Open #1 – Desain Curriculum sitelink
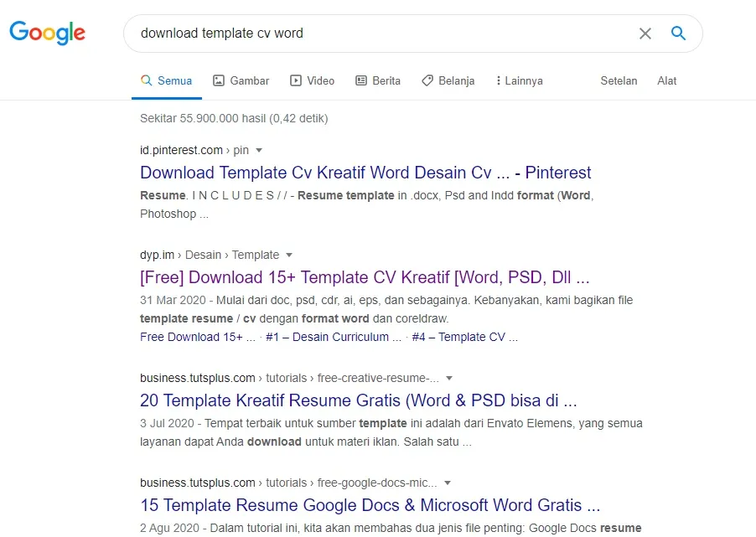This screenshot has height=537, width=756. [334, 337]
